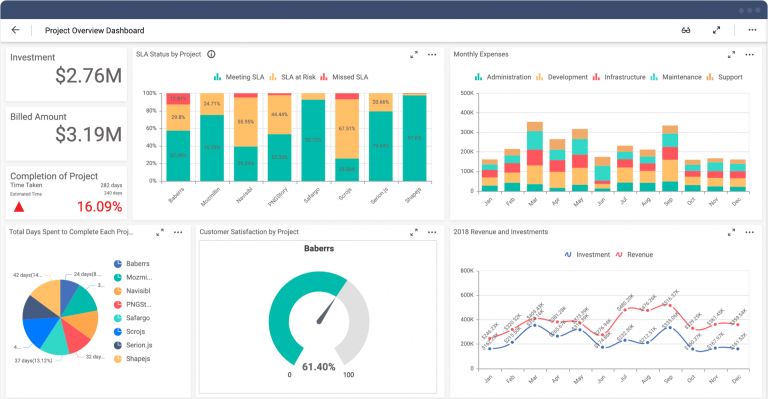The height and width of the screenshot is (399, 768).
Task: Open the SLA Status widget options menu
Action: point(432,55)
